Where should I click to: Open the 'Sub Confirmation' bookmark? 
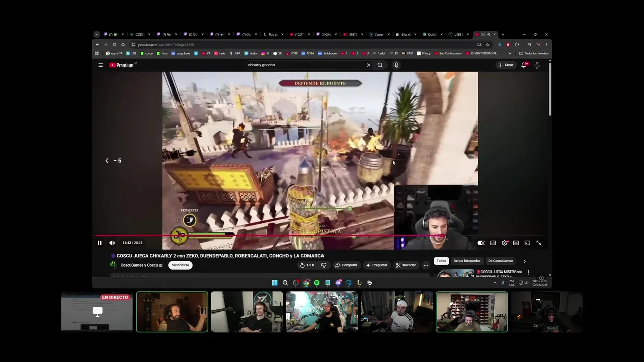point(448,53)
